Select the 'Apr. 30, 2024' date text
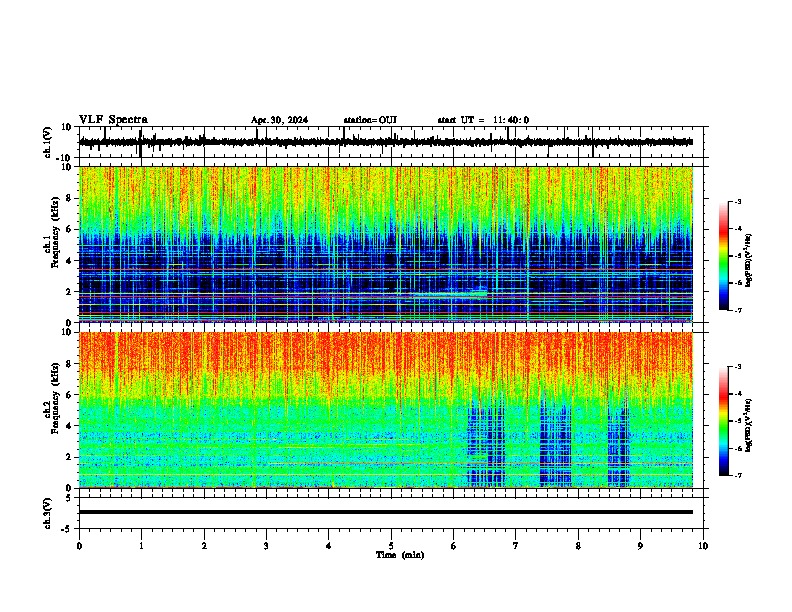 click(x=279, y=120)
